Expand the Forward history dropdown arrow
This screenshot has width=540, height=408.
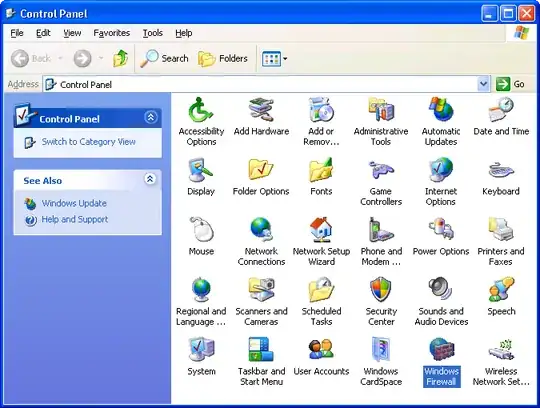click(x=101, y=59)
